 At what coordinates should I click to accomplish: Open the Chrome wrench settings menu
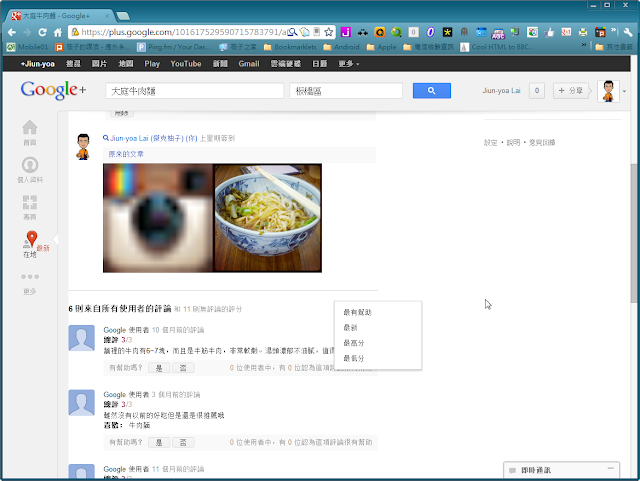(x=628, y=32)
